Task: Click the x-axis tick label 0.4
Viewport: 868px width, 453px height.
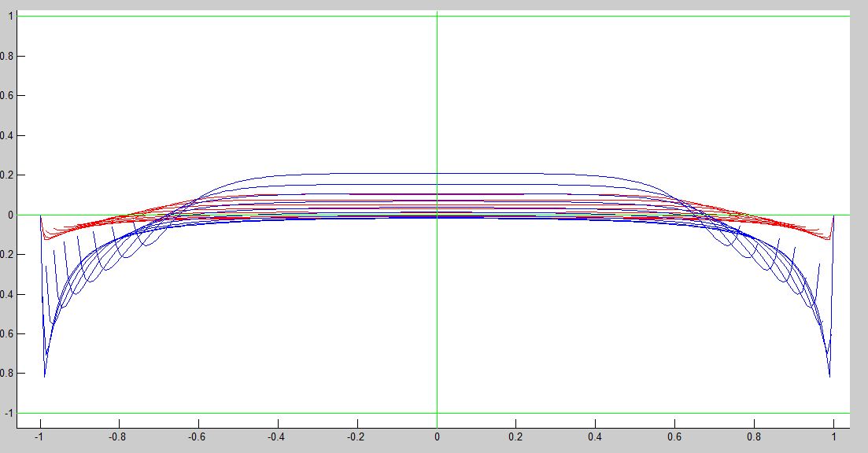Action: click(596, 436)
